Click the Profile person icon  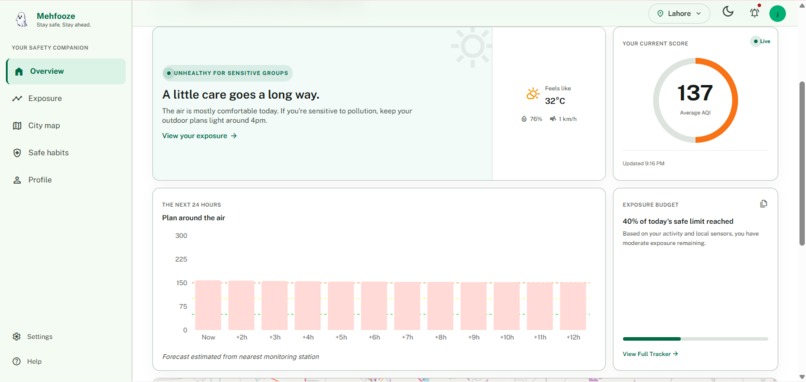(x=17, y=180)
